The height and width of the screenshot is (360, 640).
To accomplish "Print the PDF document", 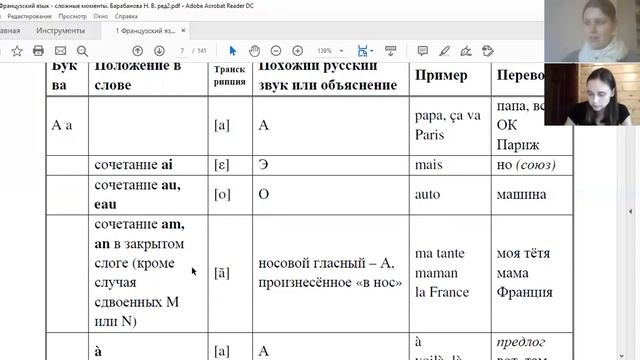I will [38, 51].
